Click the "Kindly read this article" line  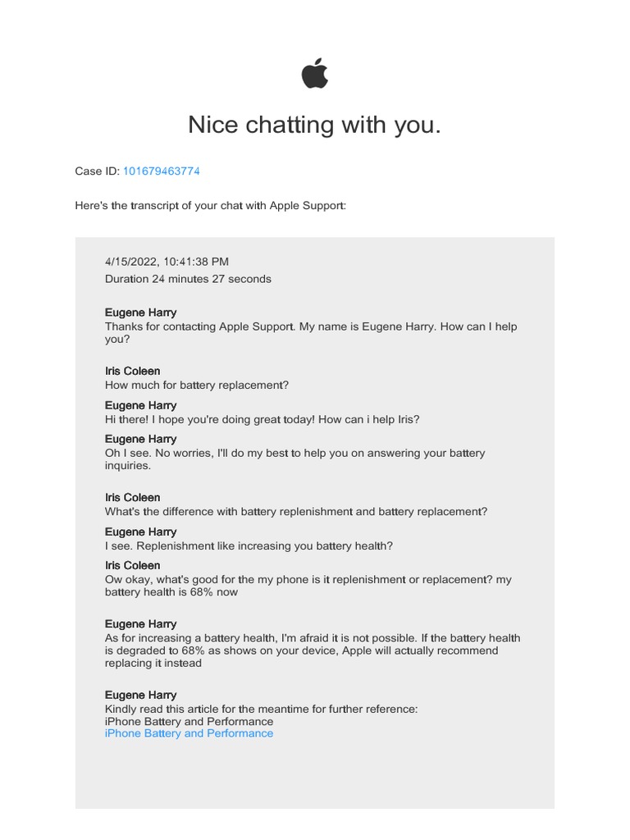pyautogui.click(x=261, y=709)
